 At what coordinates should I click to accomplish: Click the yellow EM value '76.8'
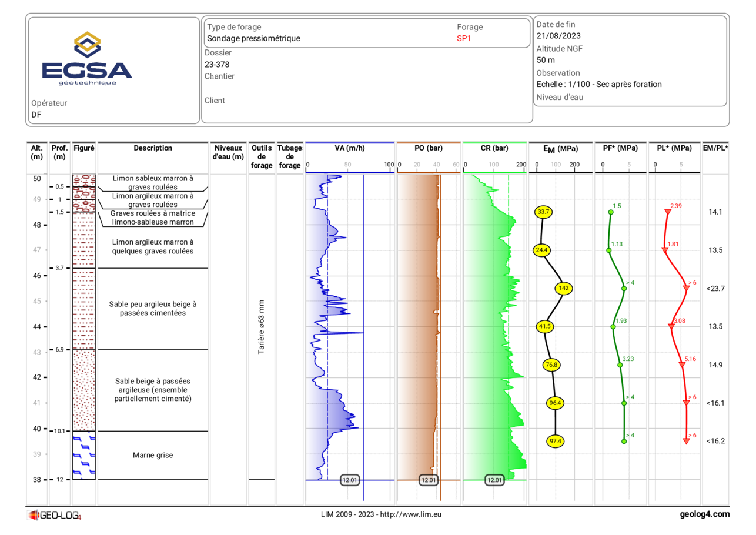(x=551, y=365)
